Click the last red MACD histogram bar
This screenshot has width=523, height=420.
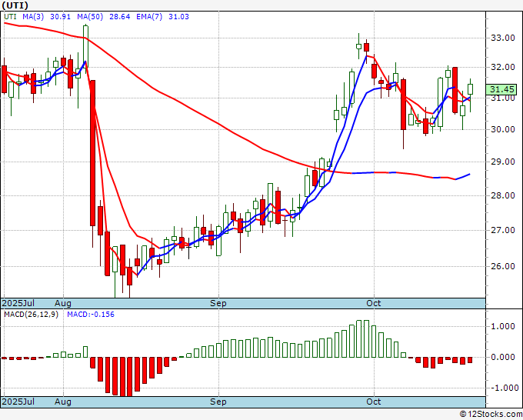(470, 360)
